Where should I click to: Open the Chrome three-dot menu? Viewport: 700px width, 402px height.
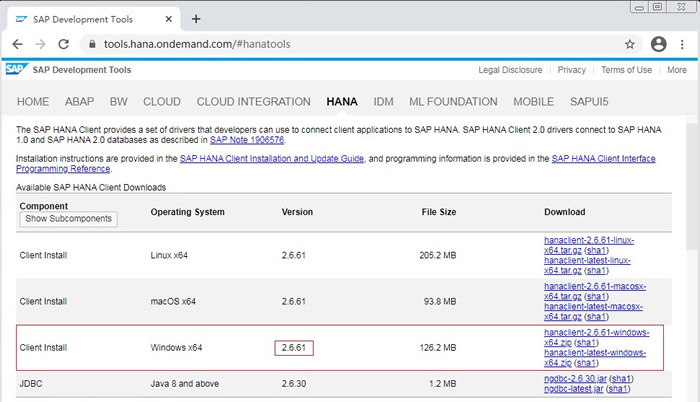[684, 44]
